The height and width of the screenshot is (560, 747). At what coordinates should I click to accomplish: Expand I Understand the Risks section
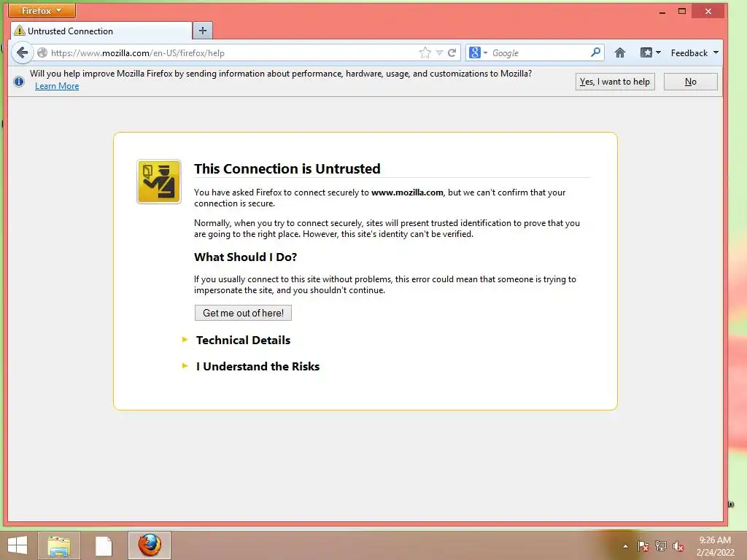click(258, 366)
